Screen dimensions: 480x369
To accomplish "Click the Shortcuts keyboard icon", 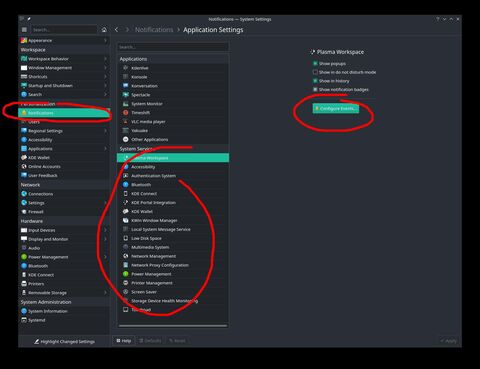I will coord(24,77).
